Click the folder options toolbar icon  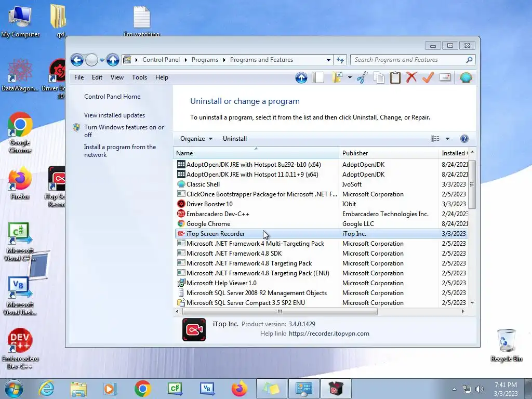(x=337, y=78)
